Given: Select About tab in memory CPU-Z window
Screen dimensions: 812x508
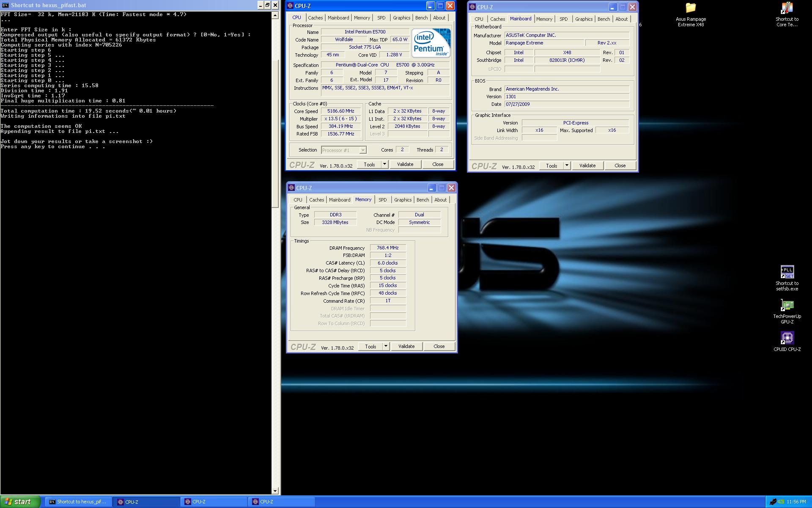Looking at the screenshot, I should [440, 200].
